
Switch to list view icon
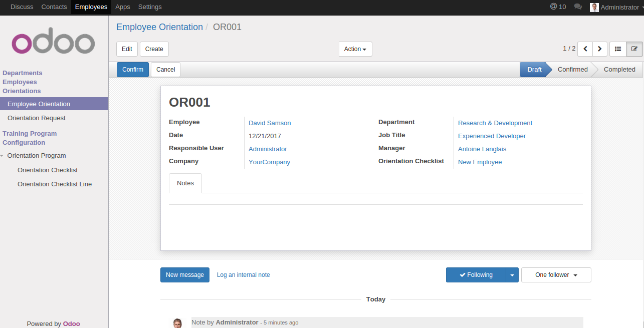tap(618, 49)
